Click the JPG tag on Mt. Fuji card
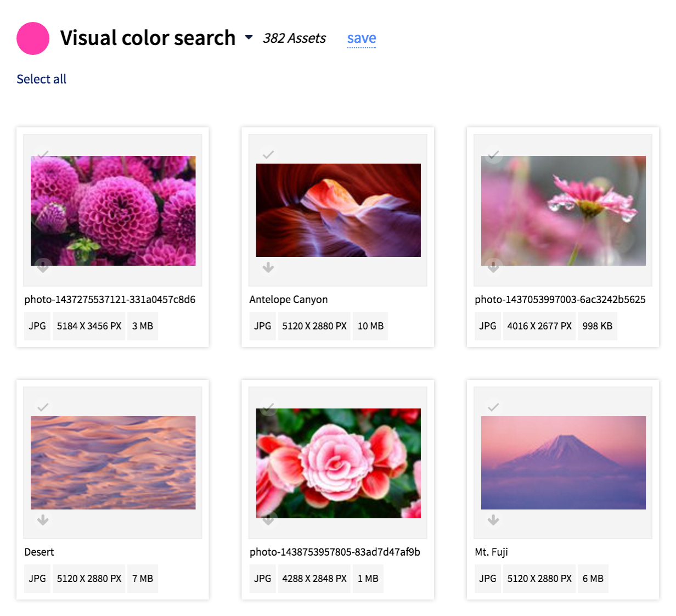The height and width of the screenshot is (616, 676). pyautogui.click(x=488, y=579)
